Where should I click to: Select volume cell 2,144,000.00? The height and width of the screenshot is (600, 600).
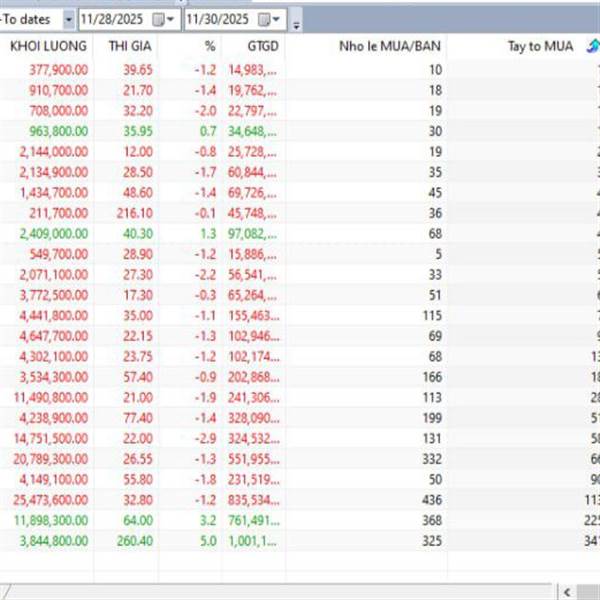click(54, 152)
